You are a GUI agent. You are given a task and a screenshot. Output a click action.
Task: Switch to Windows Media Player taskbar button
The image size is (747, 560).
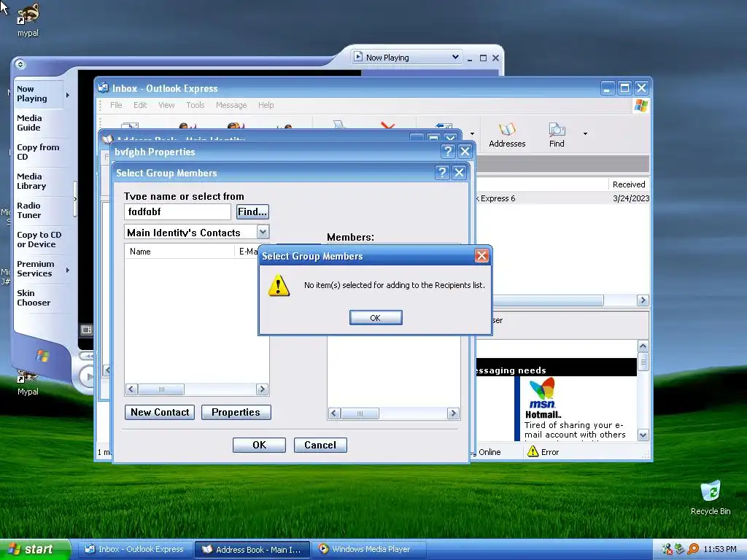coord(370,549)
